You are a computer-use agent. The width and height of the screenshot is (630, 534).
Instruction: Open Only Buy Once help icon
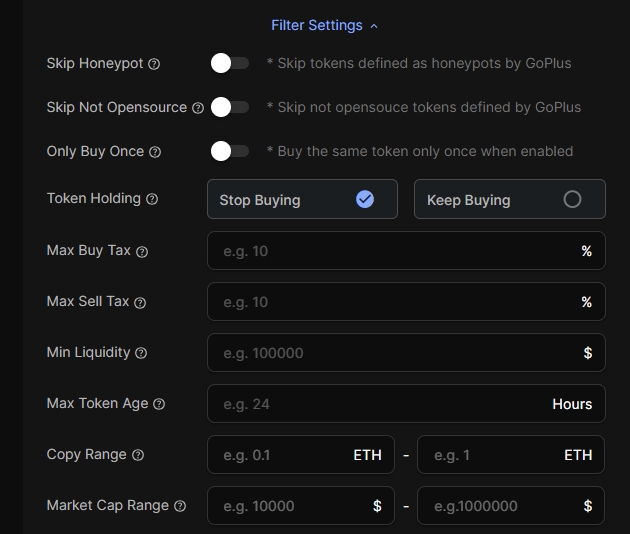click(x=155, y=152)
